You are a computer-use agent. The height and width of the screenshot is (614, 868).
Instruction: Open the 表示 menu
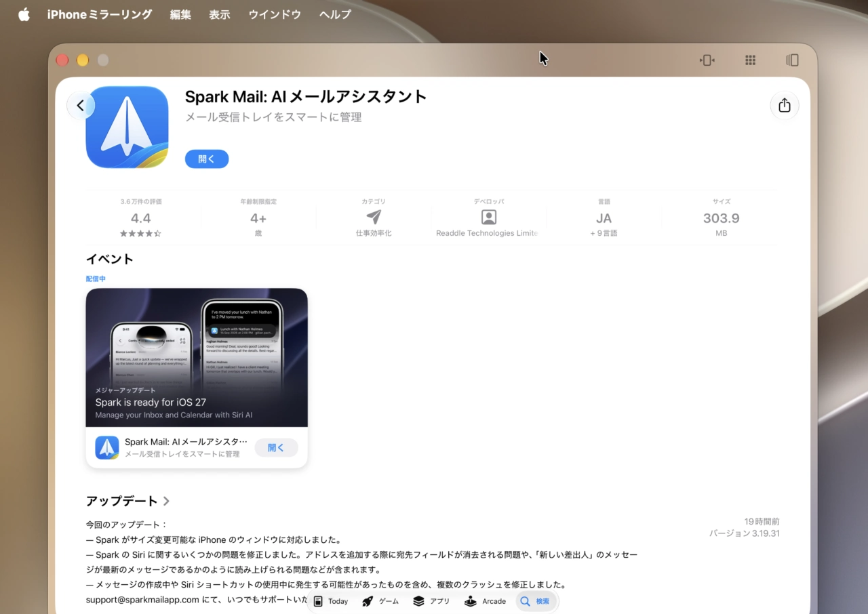click(x=220, y=14)
